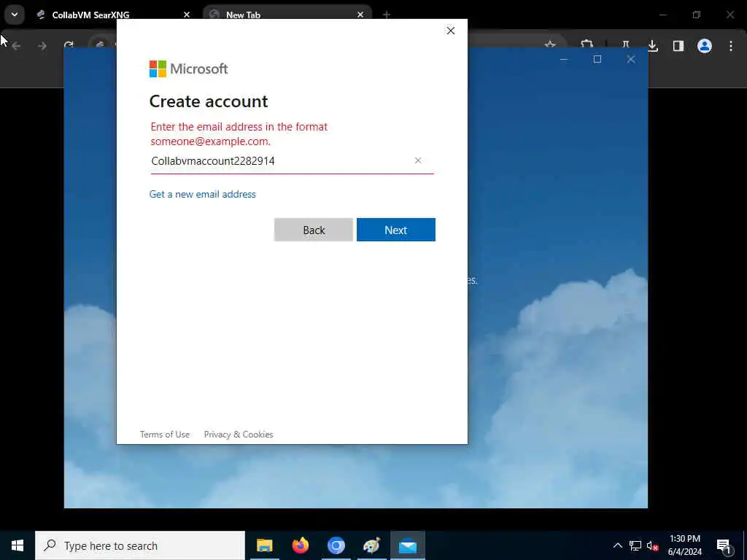747x560 pixels.
Task: Open File Explorer from the taskbar
Action: [x=264, y=545]
